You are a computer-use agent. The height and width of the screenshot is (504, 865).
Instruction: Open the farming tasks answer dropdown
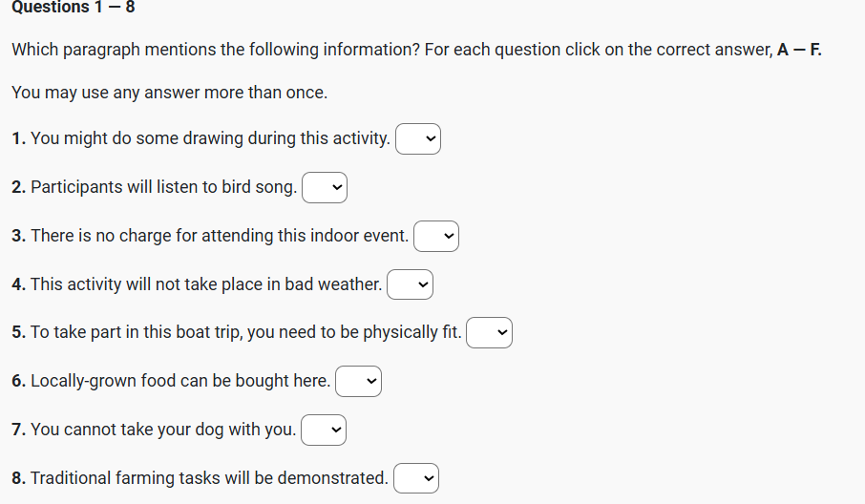tap(416, 478)
